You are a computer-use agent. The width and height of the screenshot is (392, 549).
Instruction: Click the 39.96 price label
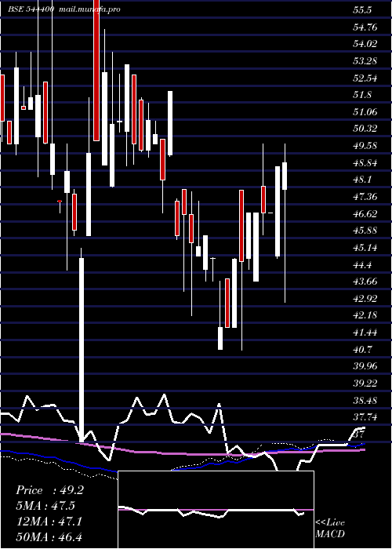coord(365,366)
